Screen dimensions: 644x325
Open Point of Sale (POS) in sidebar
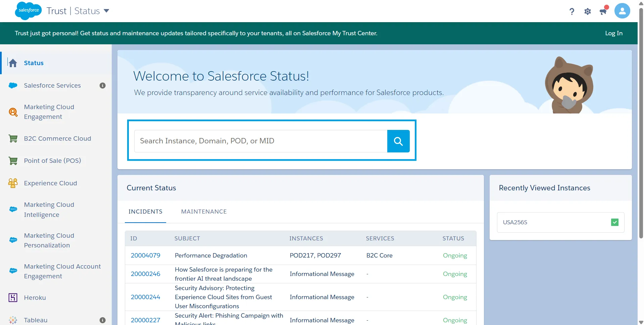[52, 161]
